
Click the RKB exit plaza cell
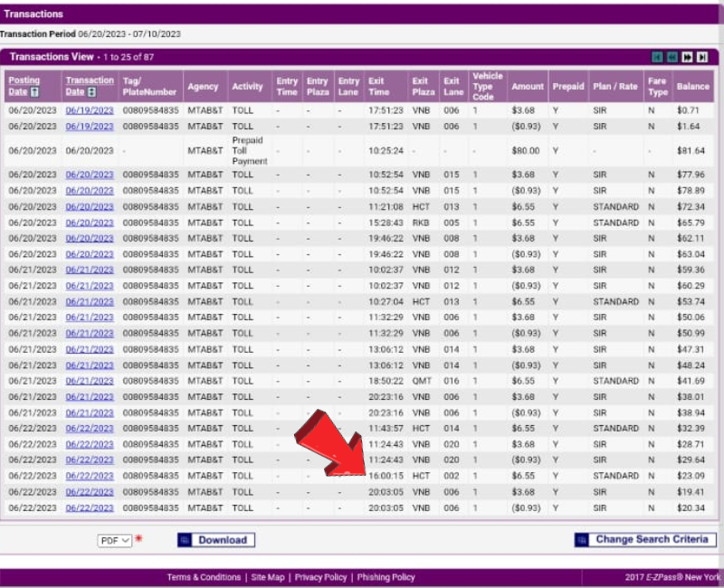coord(421,223)
